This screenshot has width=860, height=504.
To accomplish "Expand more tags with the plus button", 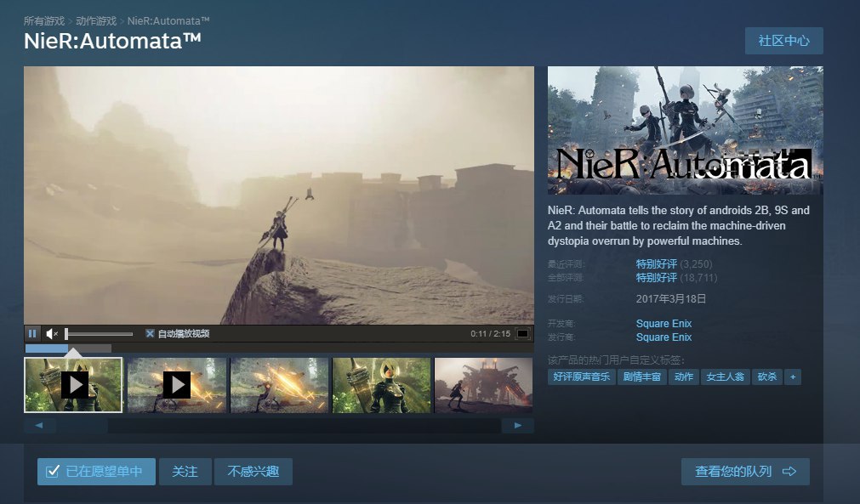I will tap(793, 377).
